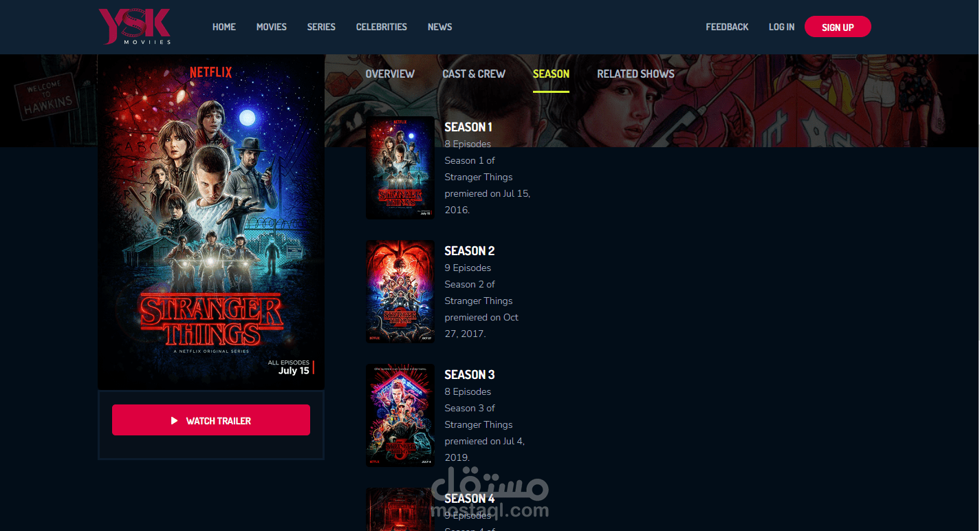Viewport: 980px width, 531px height.
Task: Click the SEASON 3 heading
Action: point(470,375)
